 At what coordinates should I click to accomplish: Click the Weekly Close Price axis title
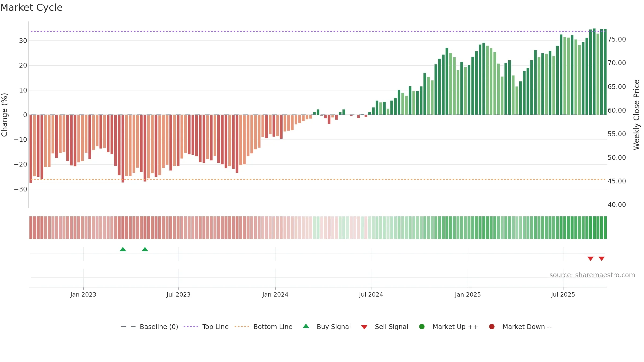coord(636,115)
